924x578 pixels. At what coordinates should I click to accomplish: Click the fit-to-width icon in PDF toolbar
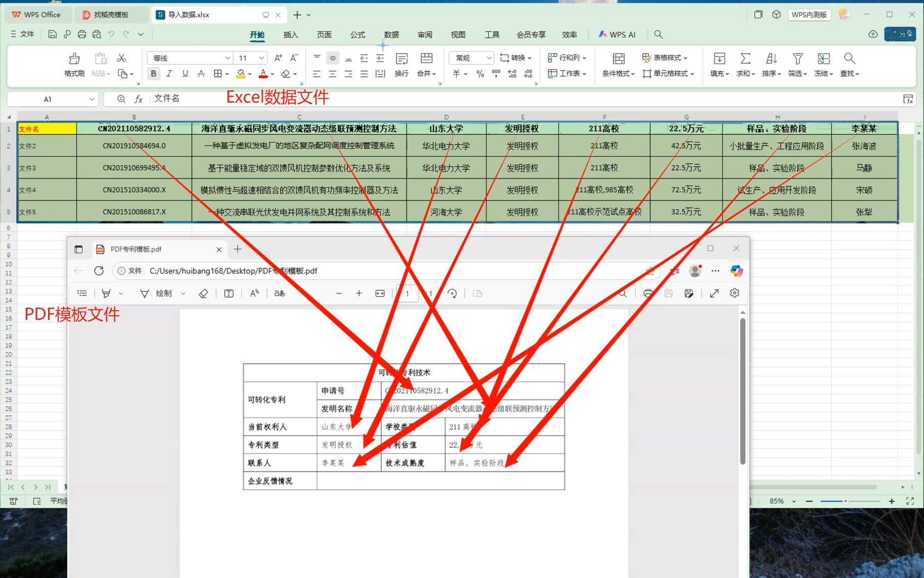tap(380, 294)
